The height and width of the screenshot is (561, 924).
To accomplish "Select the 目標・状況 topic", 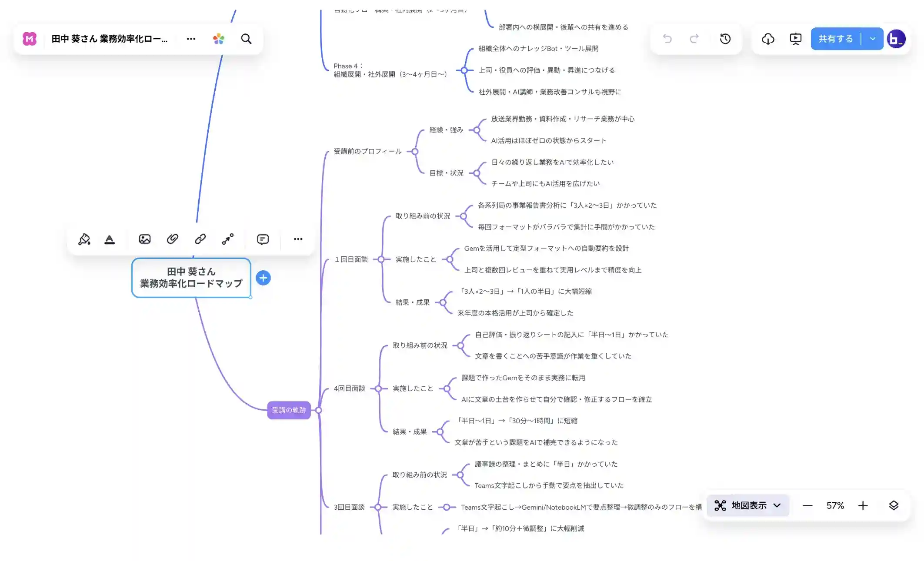I will pyautogui.click(x=446, y=173).
